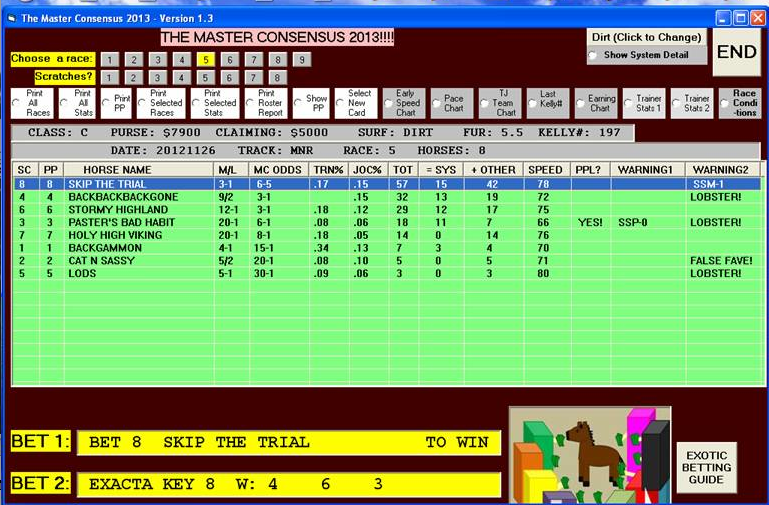The image size is (769, 505).
Task: Choose race number 9
Action: [301, 60]
